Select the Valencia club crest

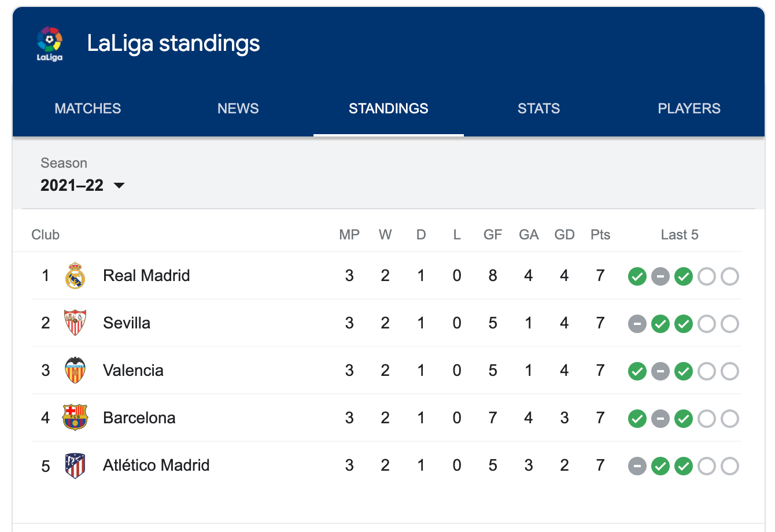tap(75, 371)
